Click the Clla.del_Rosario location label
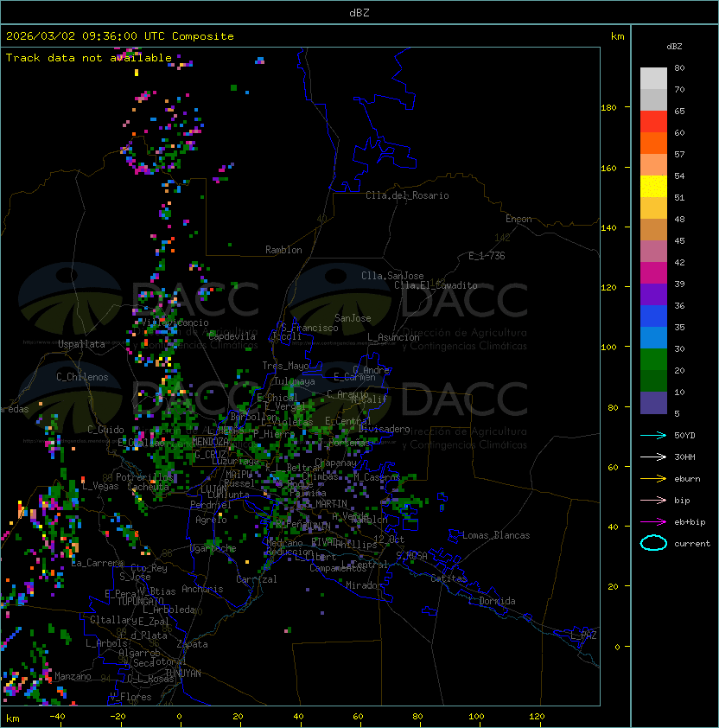 407,195
